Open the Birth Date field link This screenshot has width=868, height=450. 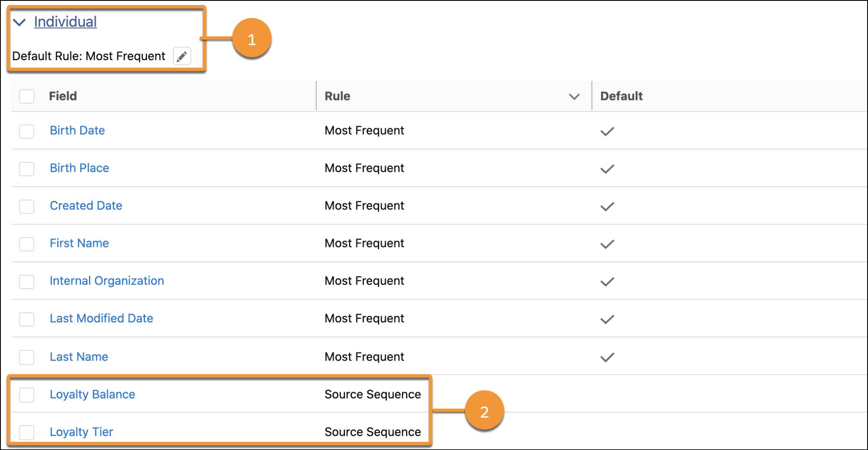[77, 131]
